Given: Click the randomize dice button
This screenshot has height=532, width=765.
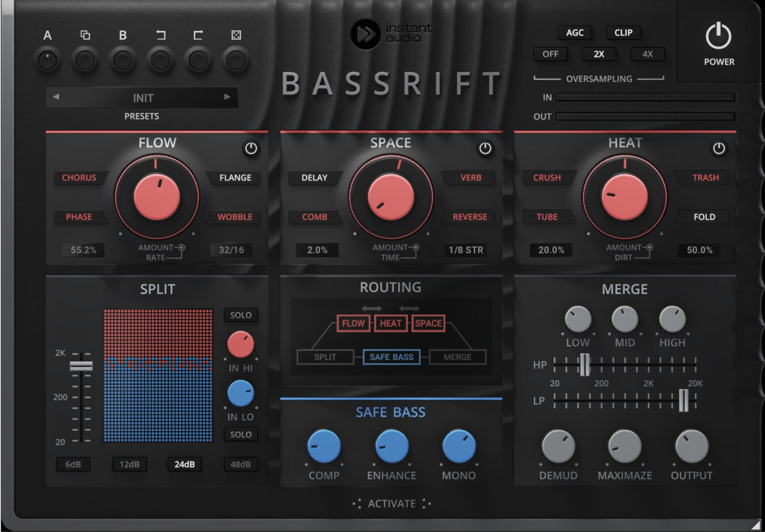Looking at the screenshot, I should tap(235, 60).
